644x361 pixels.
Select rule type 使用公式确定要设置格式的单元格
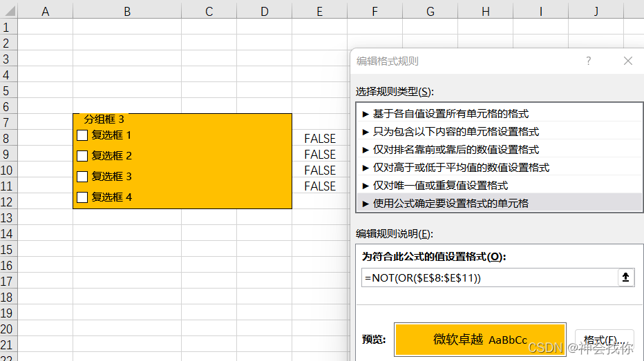pos(499,203)
